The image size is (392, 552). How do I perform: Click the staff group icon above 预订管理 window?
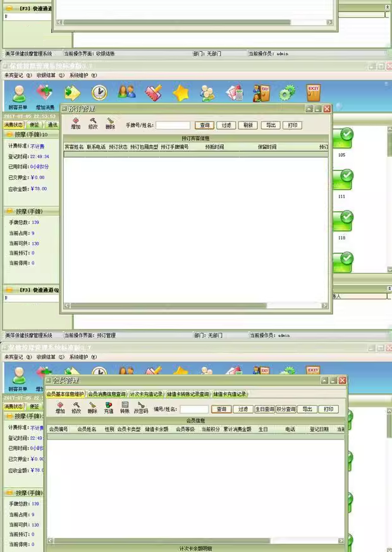(x=207, y=93)
